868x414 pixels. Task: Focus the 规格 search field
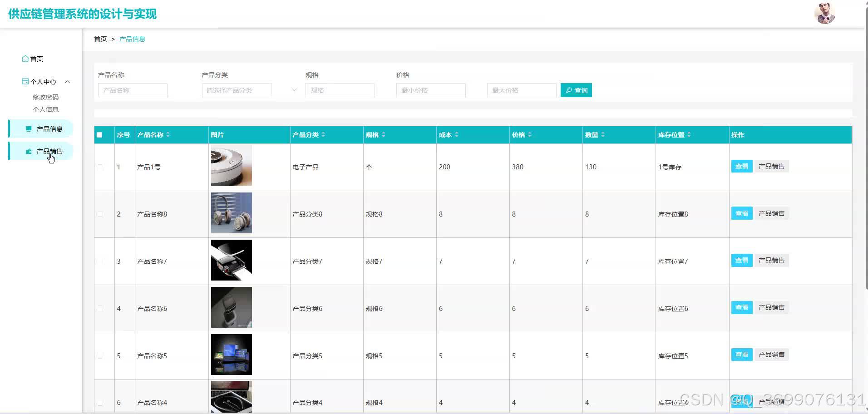tap(340, 90)
